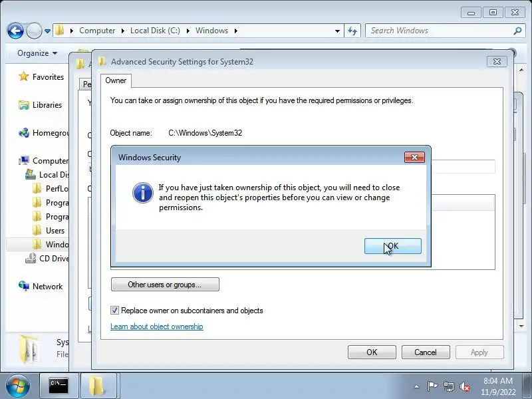Select the Owner tab
The height and width of the screenshot is (399, 532).
(116, 80)
